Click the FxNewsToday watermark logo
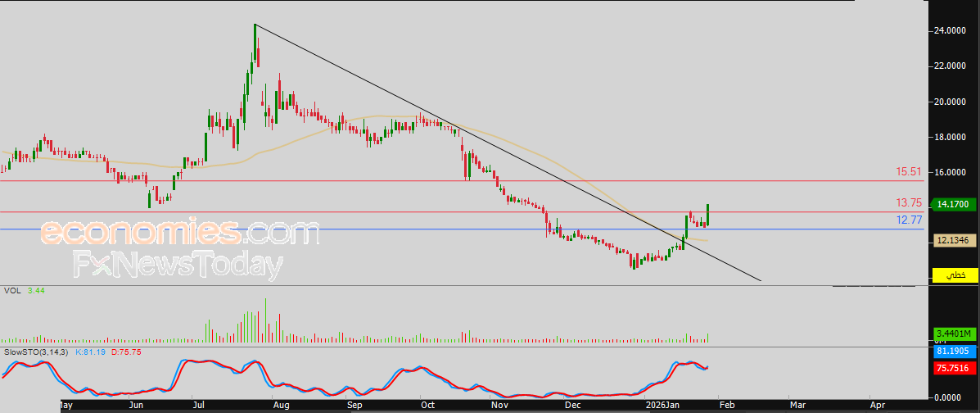This screenshot has width=980, height=413. click(x=178, y=265)
